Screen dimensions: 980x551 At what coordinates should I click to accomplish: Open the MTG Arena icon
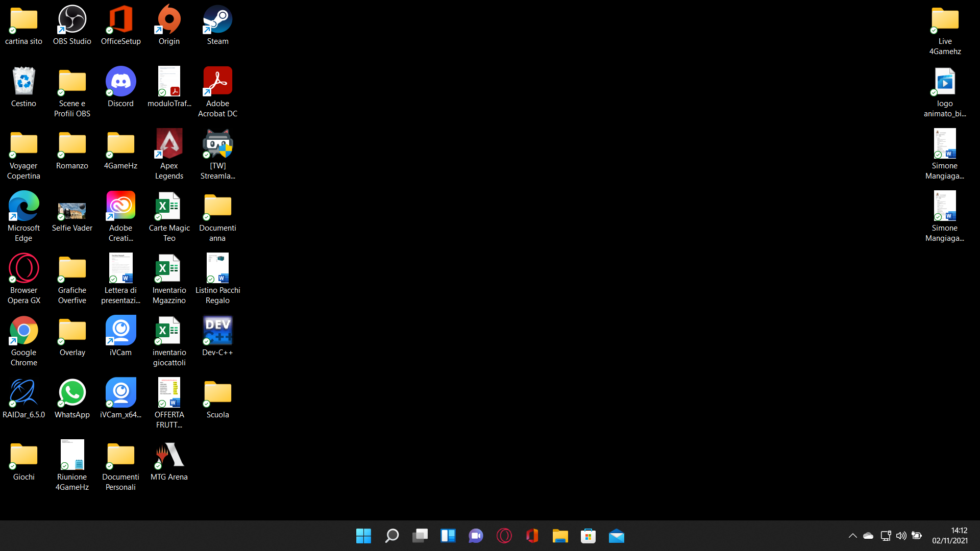tap(169, 461)
